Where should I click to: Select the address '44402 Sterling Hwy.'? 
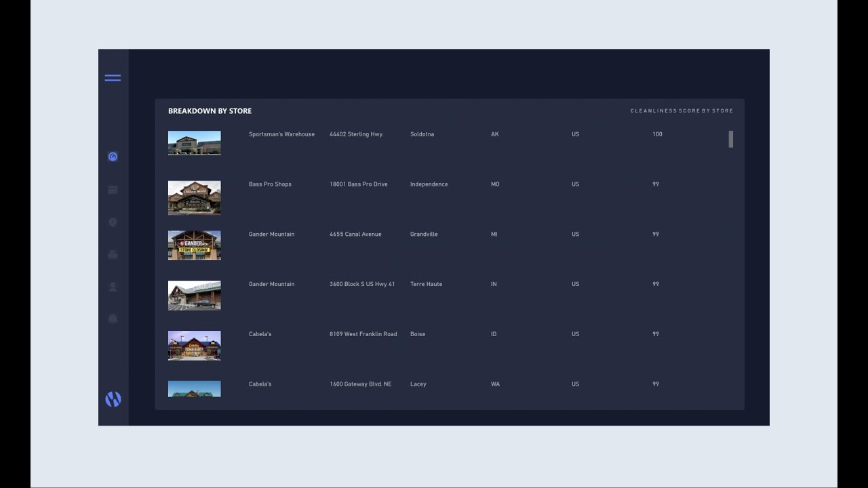point(356,134)
